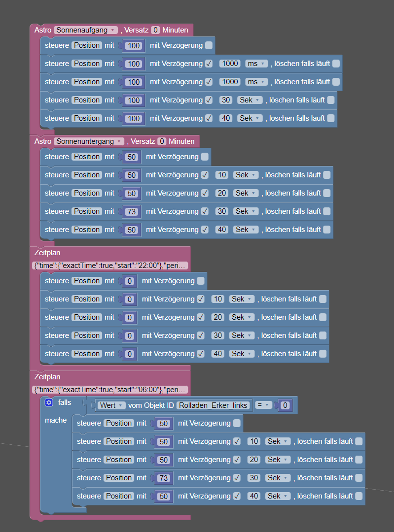Open the Sek unit dropdown on the 22:00 Zeitplan 30 row
The height and width of the screenshot is (532, 394).
coord(242,335)
